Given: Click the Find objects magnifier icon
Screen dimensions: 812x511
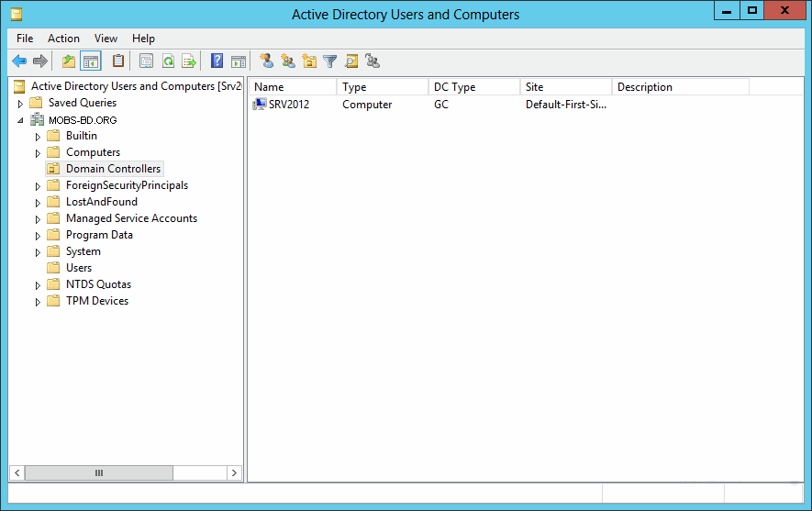Looking at the screenshot, I should (351, 61).
